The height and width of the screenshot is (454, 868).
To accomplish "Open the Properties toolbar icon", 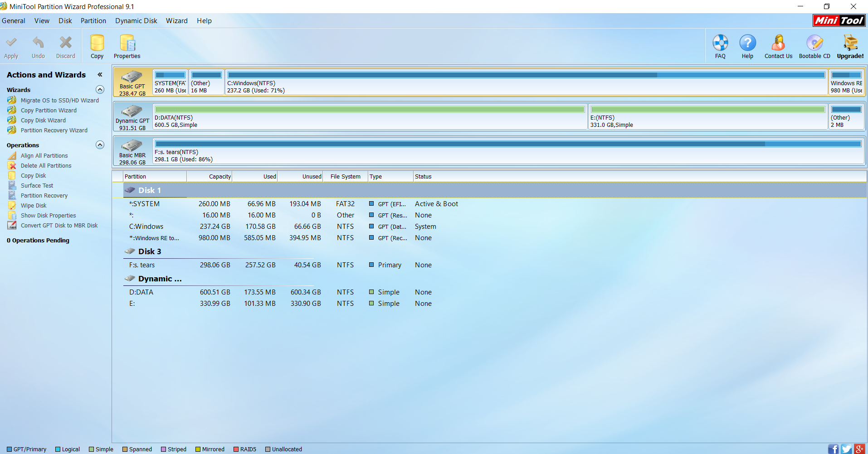I will pos(127,43).
